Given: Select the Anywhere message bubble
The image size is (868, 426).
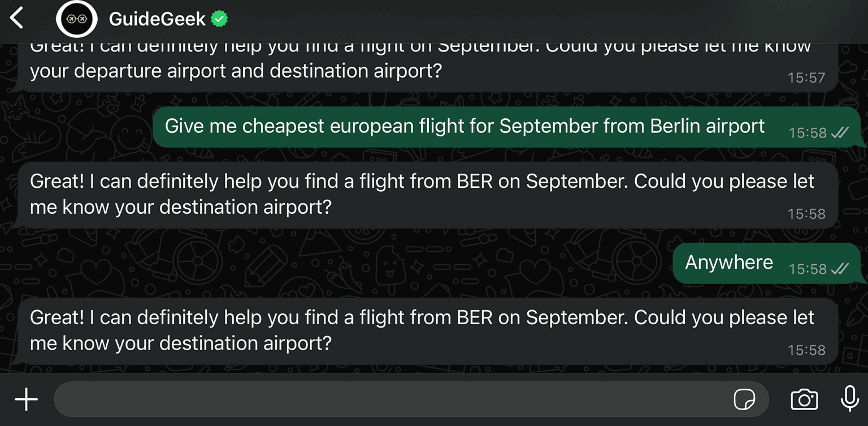Looking at the screenshot, I should [x=729, y=262].
